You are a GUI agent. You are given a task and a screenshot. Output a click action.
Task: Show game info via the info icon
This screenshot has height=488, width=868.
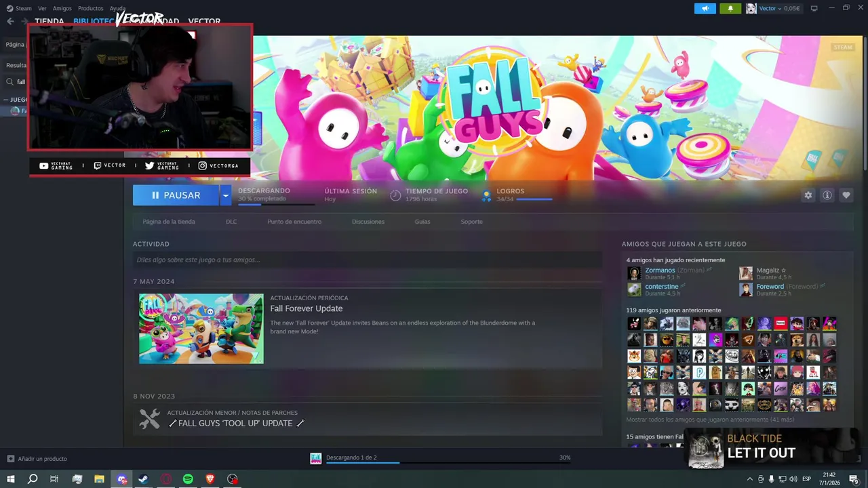[827, 195]
